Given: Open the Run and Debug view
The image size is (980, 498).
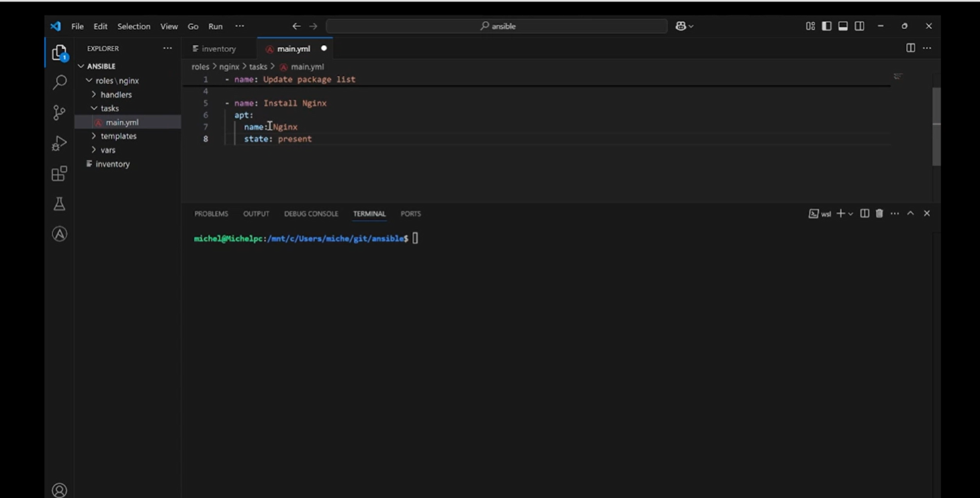Looking at the screenshot, I should pyautogui.click(x=60, y=143).
